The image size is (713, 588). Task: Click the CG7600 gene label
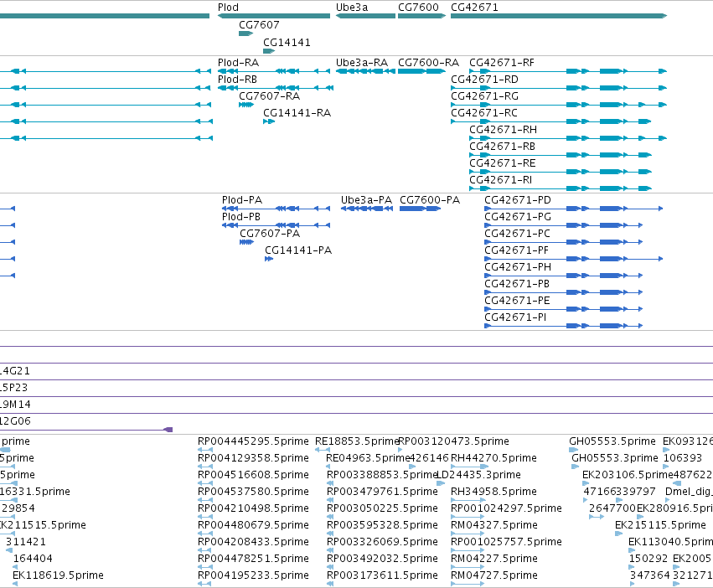[418, 8]
